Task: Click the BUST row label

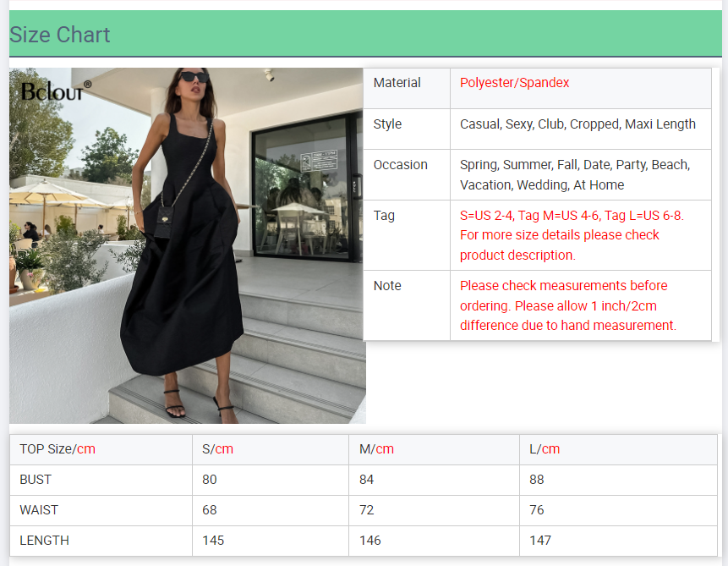Action: click(x=36, y=480)
